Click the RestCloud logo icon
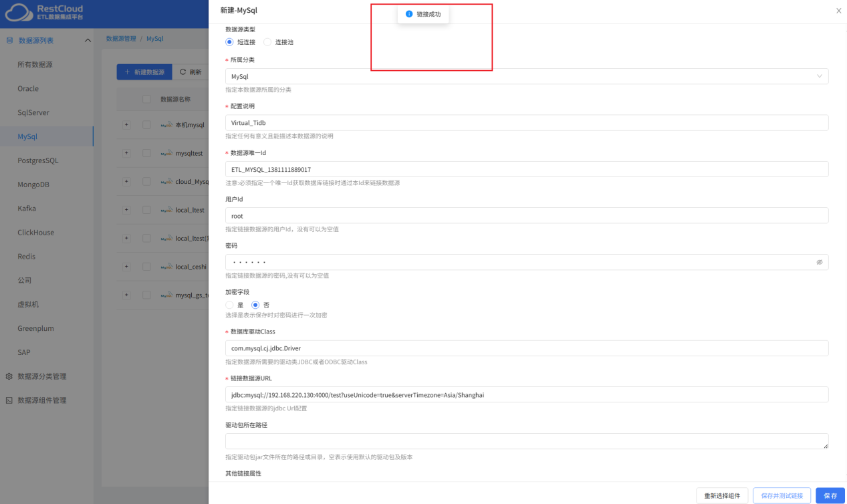Viewport: 847px width, 504px height. 18,12
